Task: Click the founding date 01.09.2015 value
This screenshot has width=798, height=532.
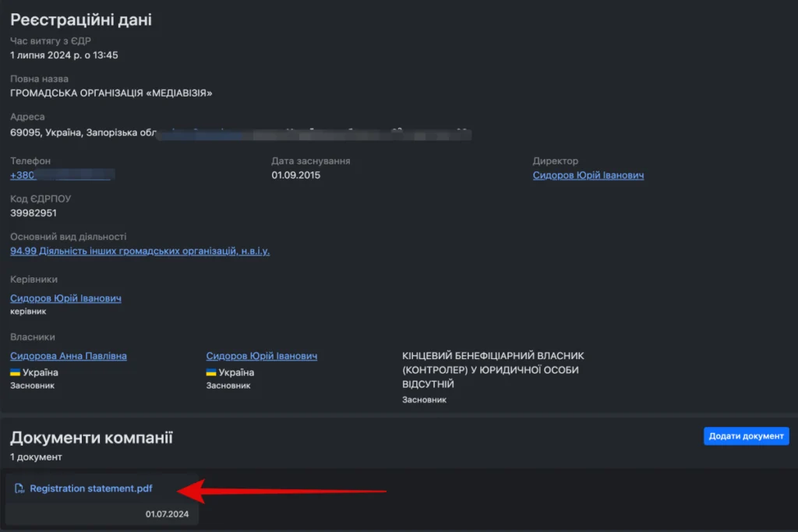Action: coord(295,175)
